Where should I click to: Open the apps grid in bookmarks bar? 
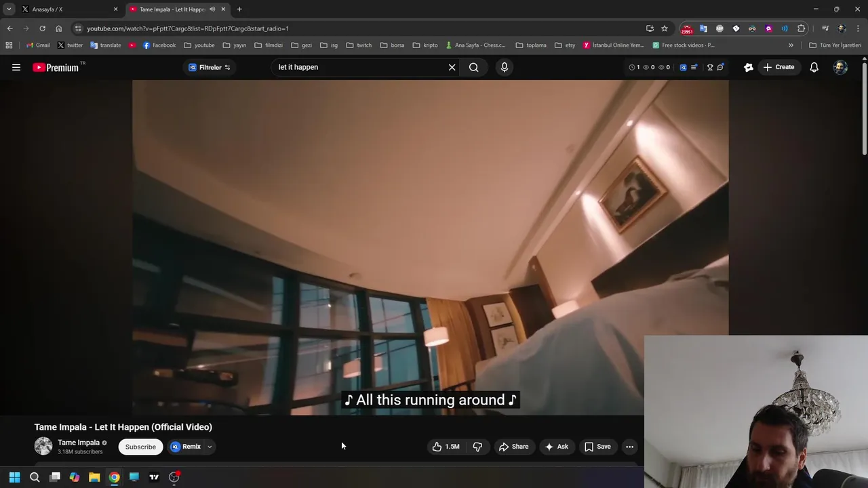point(9,45)
